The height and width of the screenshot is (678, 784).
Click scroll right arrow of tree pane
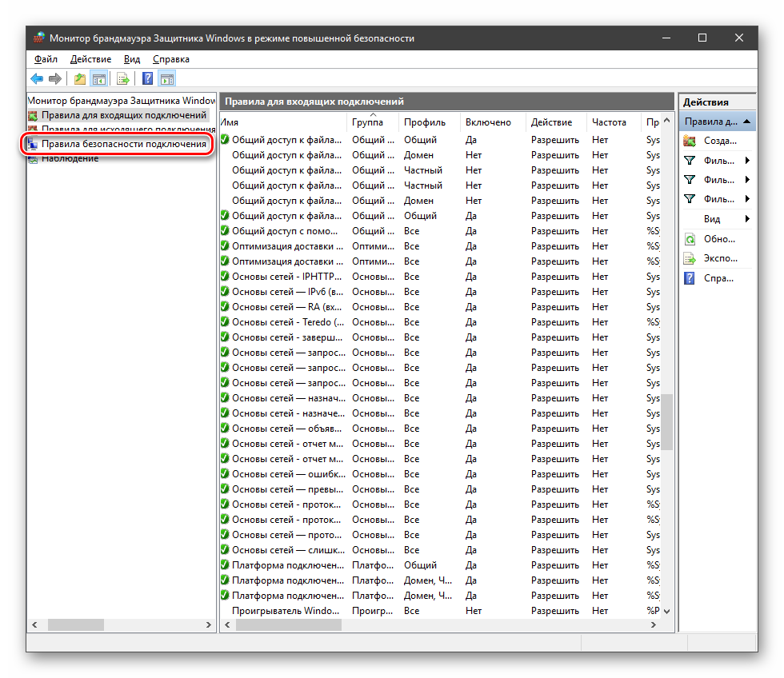(209, 624)
